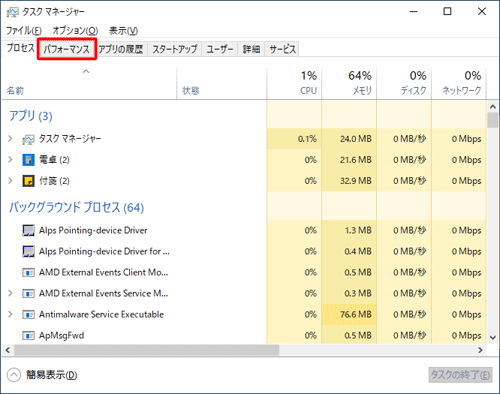This screenshot has width=500, height=394.
Task: Switch to the パフォーマンス tab
Action: click(67, 49)
